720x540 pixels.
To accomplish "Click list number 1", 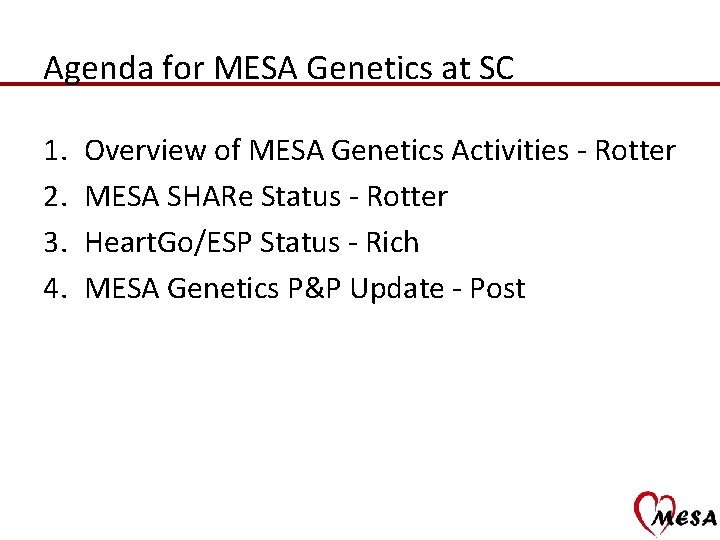I will tap(54, 151).
